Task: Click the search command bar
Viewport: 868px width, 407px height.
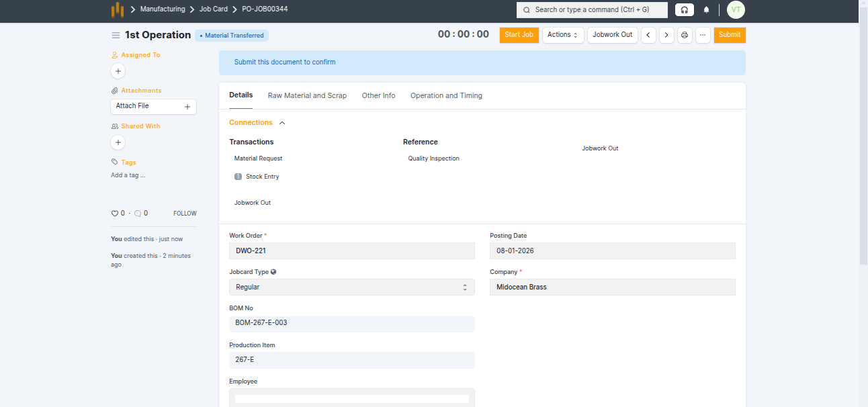Action: pos(592,10)
